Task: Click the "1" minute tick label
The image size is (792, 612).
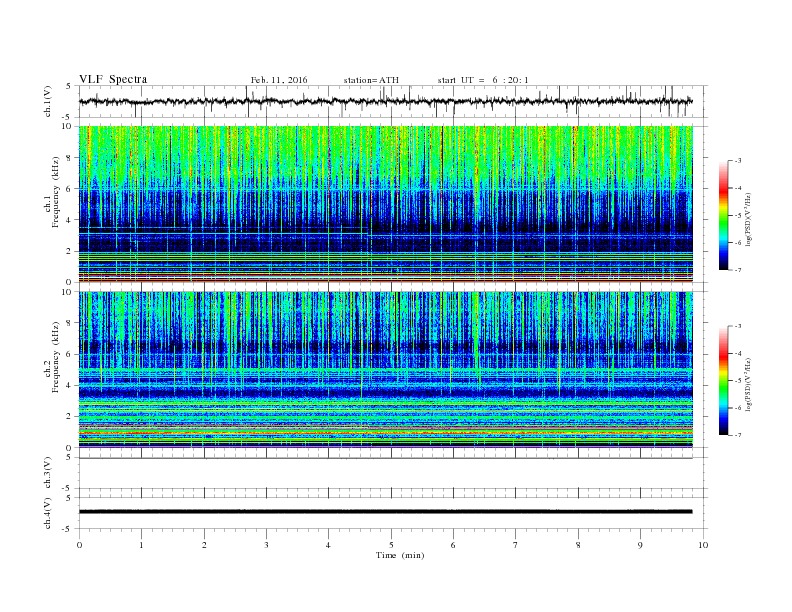Action: coord(141,545)
